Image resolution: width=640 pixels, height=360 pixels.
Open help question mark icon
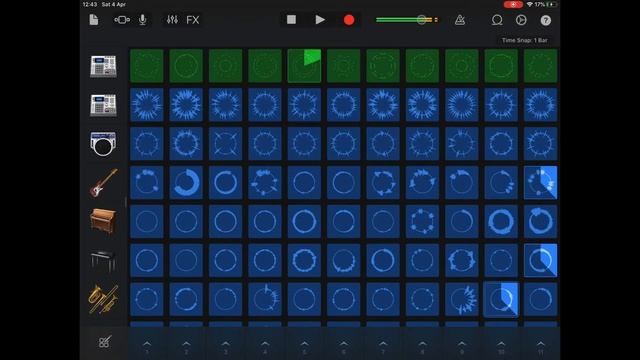(x=546, y=20)
